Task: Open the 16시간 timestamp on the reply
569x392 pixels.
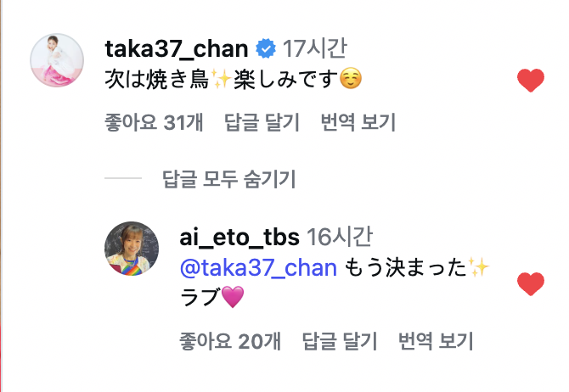Action: [x=339, y=235]
